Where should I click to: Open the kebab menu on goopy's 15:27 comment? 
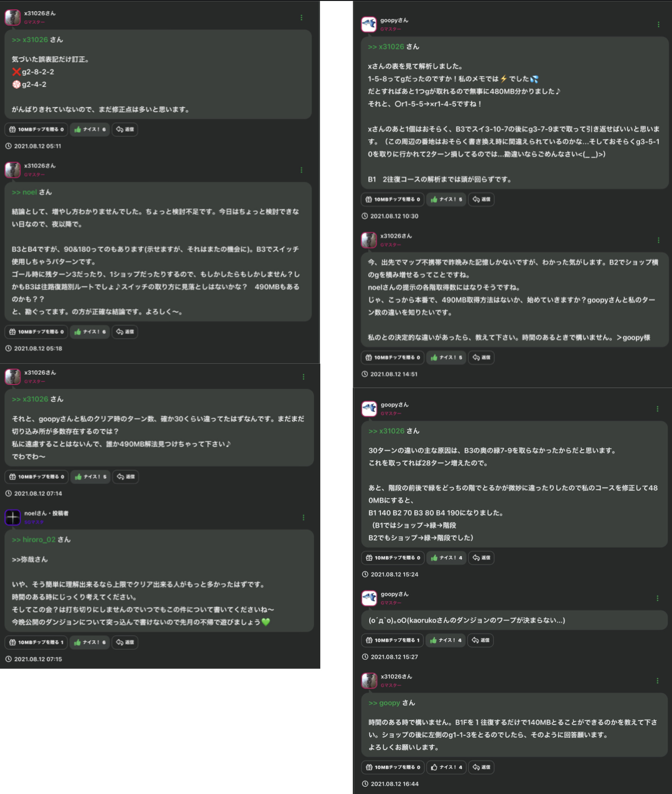point(657,599)
